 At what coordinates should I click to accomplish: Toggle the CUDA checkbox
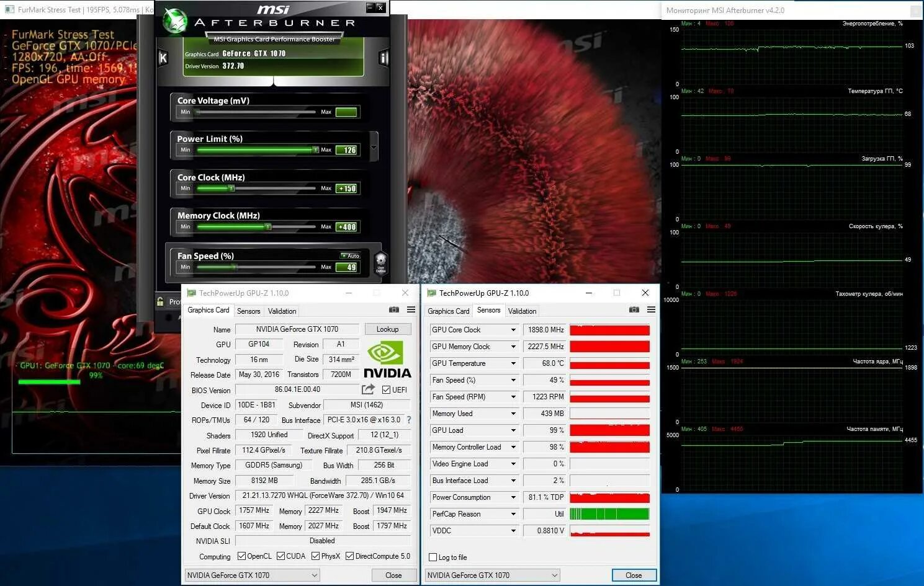(x=280, y=556)
